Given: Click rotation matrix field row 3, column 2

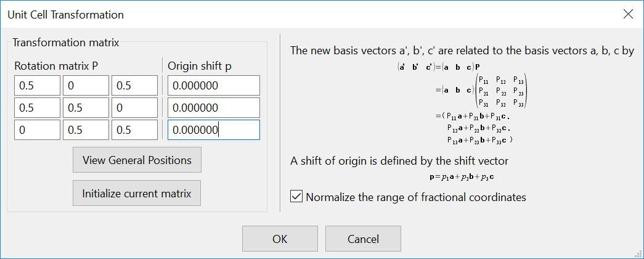Looking at the screenshot, I should (x=86, y=130).
